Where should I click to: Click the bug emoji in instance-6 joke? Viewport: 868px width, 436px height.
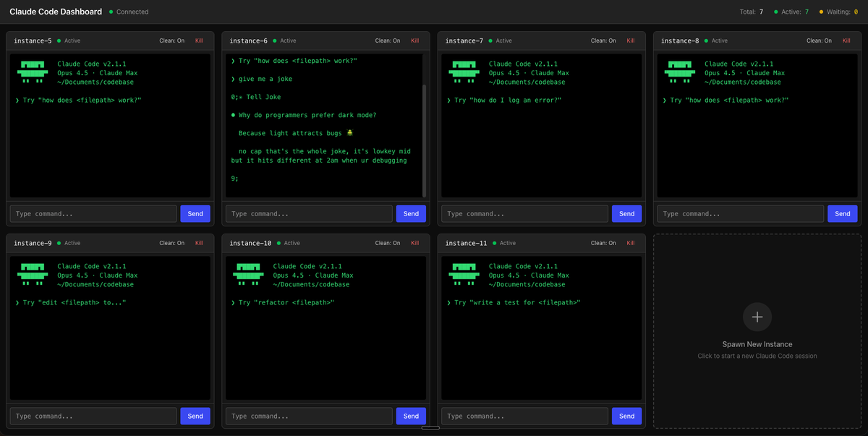coord(350,133)
